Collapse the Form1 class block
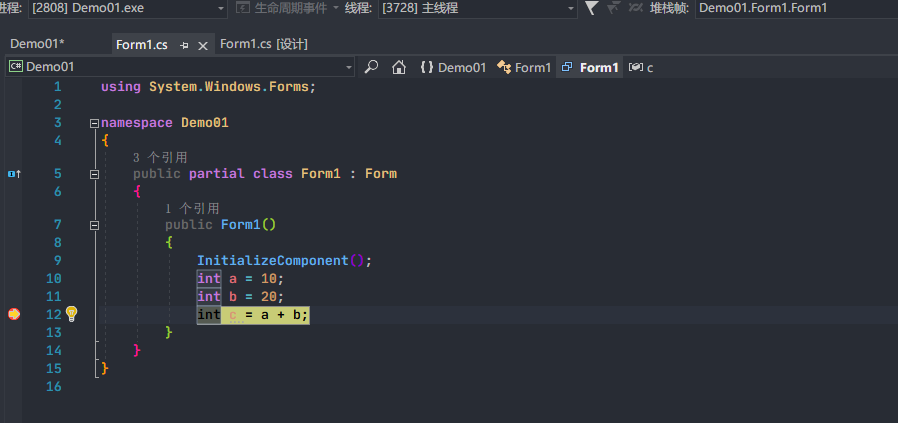This screenshot has height=423, width=898. 94,174
